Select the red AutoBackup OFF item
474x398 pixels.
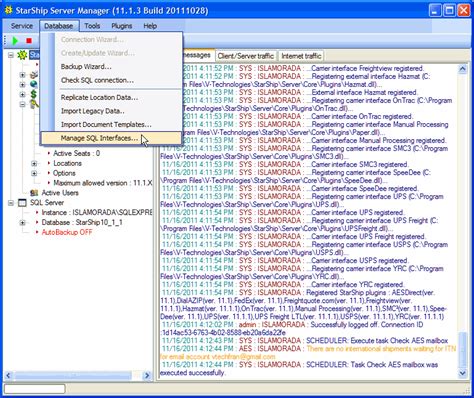coord(67,232)
